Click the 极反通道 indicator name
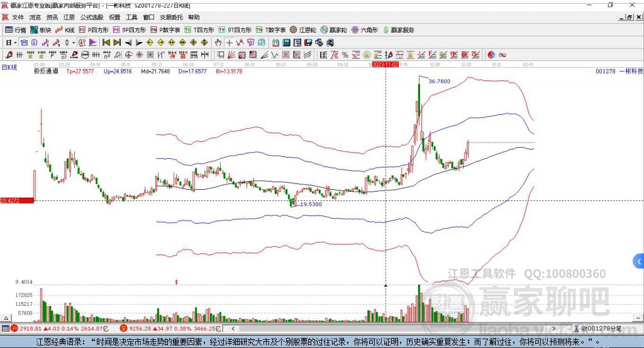 click(46, 71)
